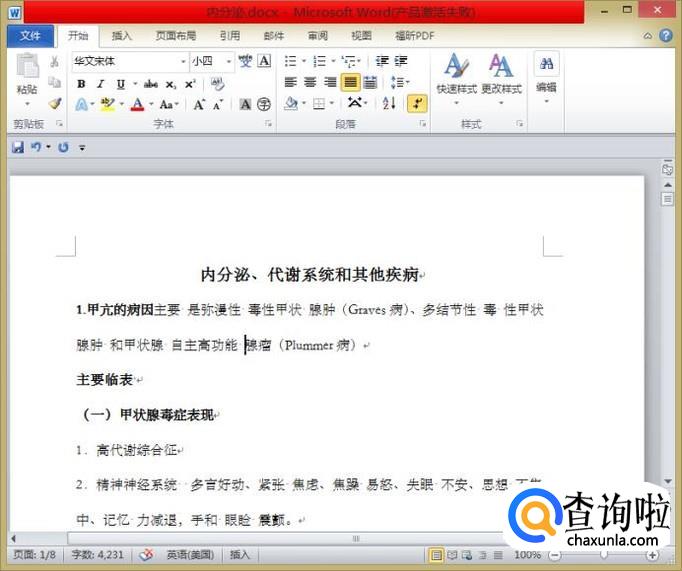This screenshot has height=571, width=682.
Task: Click the Undo arrow icon
Action: coord(36,147)
